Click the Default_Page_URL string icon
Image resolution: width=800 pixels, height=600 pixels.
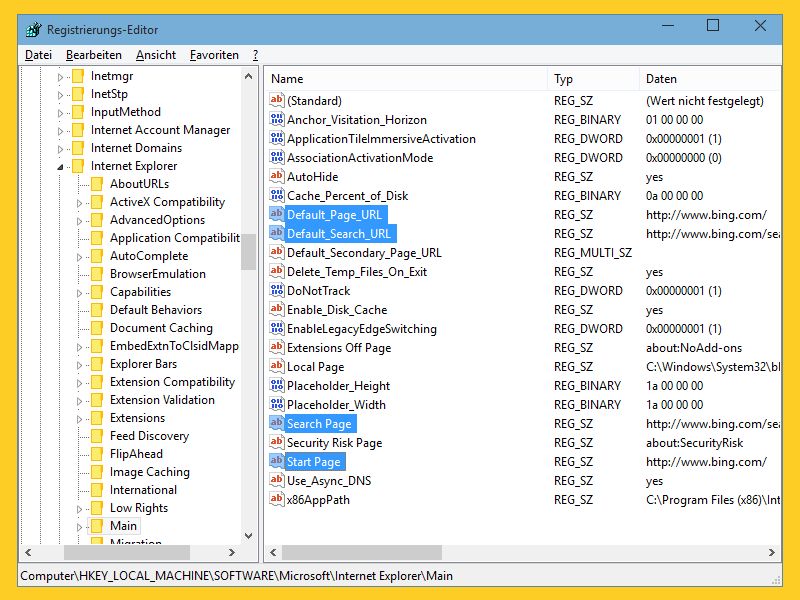[x=277, y=214]
